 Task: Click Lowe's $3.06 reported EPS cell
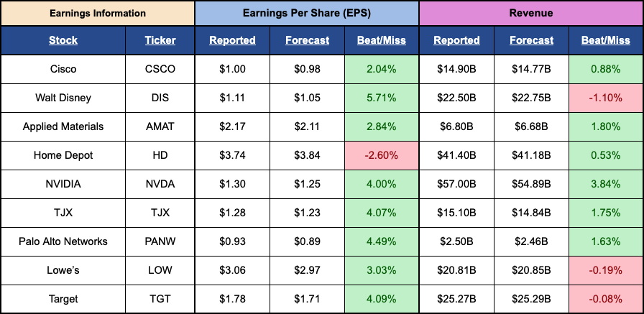(x=232, y=270)
